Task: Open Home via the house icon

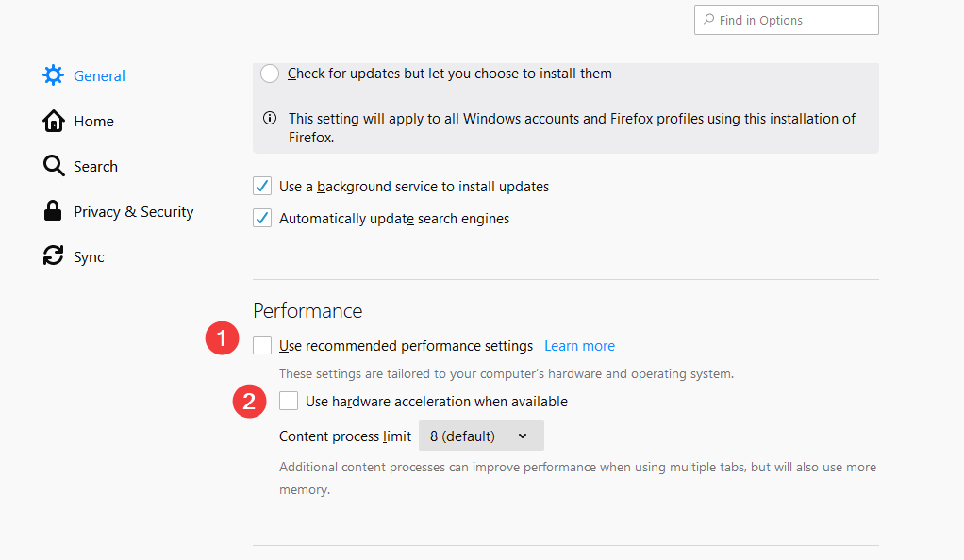Action: pyautogui.click(x=54, y=121)
